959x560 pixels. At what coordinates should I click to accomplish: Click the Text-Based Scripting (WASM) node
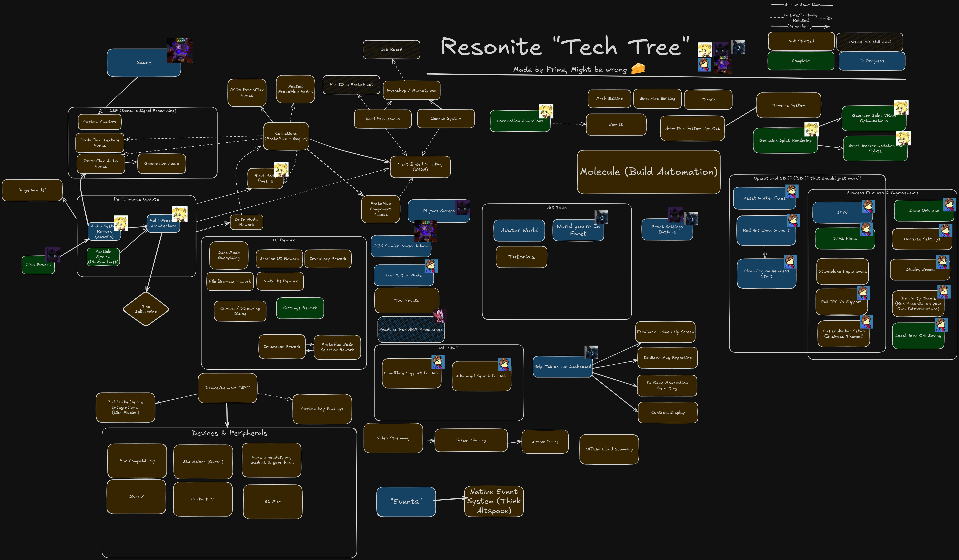click(x=420, y=167)
